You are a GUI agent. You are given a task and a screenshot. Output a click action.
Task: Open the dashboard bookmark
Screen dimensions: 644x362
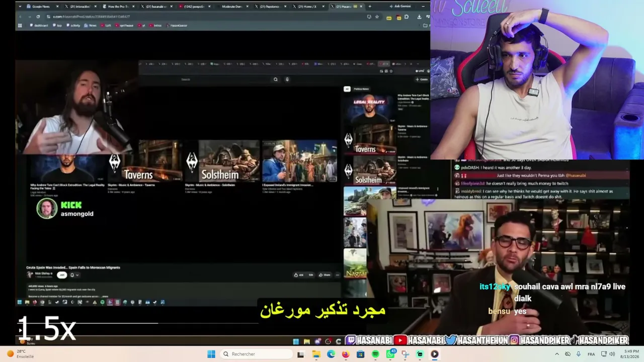(39, 25)
